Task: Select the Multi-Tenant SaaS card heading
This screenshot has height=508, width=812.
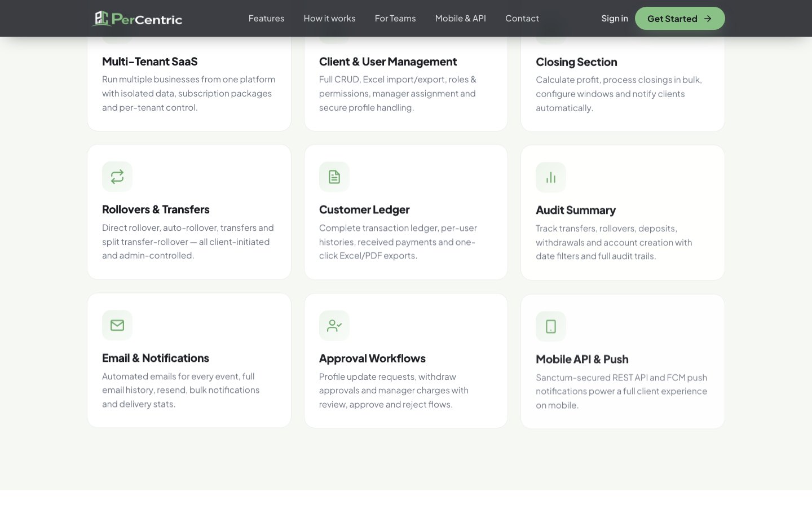Action: pos(150,62)
